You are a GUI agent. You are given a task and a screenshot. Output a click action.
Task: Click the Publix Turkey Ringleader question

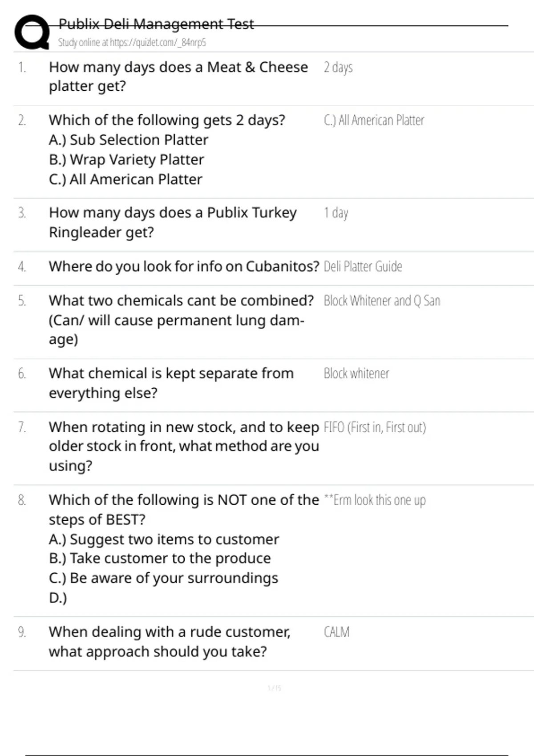click(173, 222)
